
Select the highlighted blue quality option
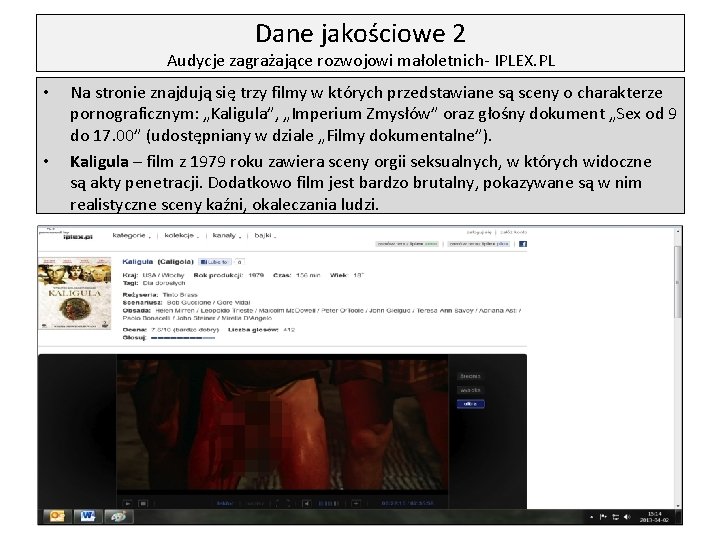pos(470,404)
